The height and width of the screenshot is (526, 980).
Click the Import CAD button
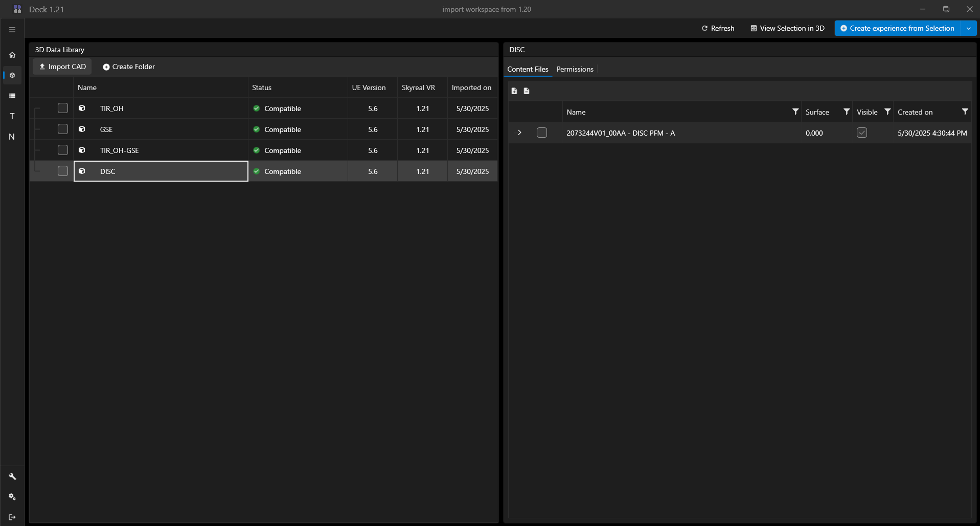click(62, 67)
